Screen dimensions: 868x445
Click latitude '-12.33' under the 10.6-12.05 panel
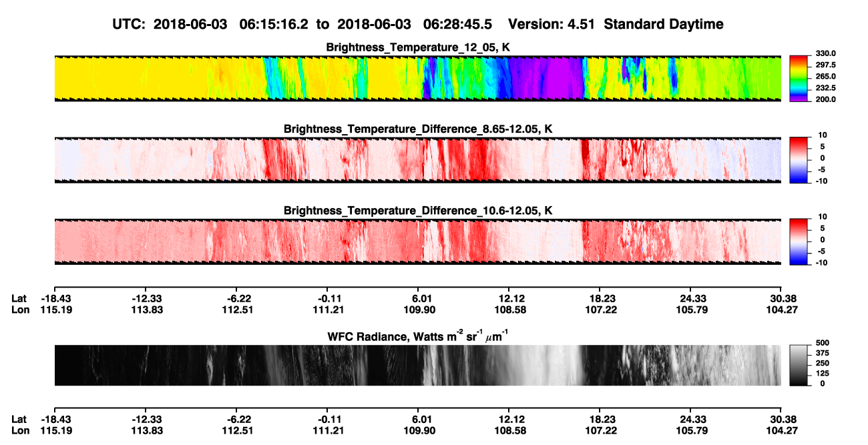point(147,298)
